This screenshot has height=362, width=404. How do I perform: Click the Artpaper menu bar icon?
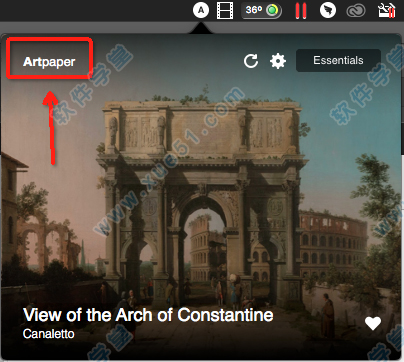201,10
